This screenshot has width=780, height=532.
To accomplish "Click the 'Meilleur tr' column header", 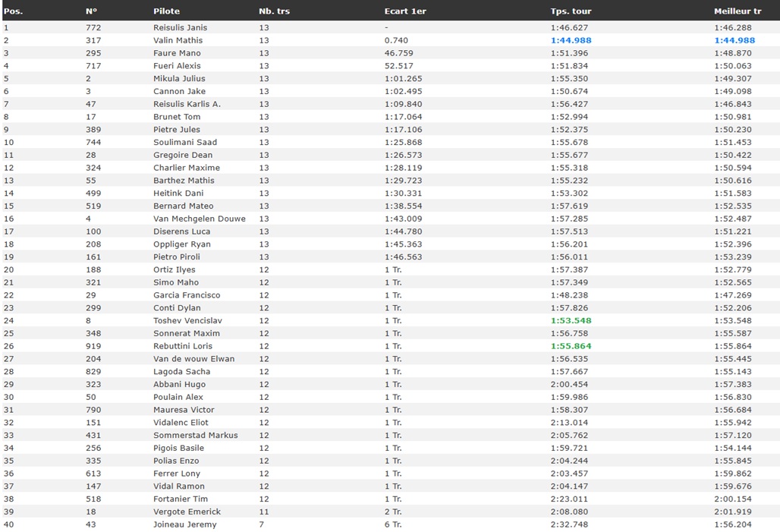I will pos(738,11).
